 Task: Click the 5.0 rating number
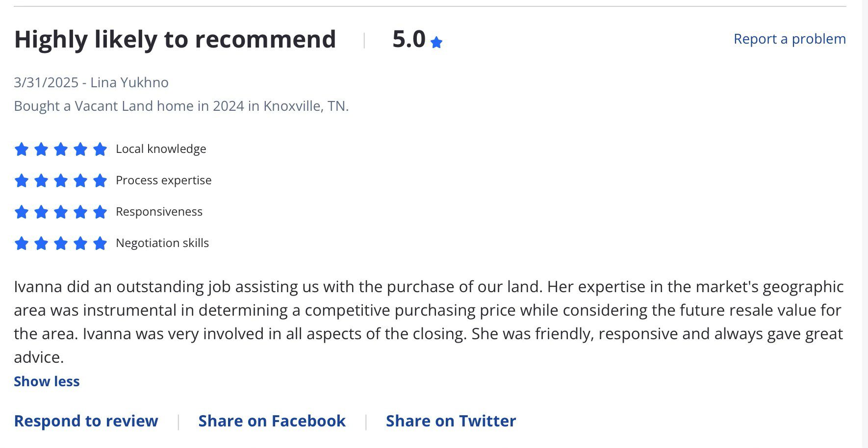pos(409,39)
